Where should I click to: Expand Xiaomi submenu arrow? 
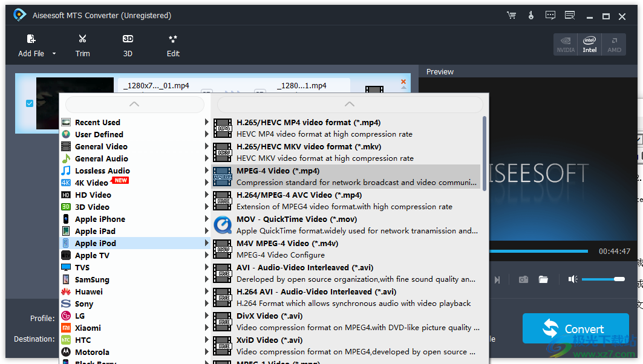[207, 328]
